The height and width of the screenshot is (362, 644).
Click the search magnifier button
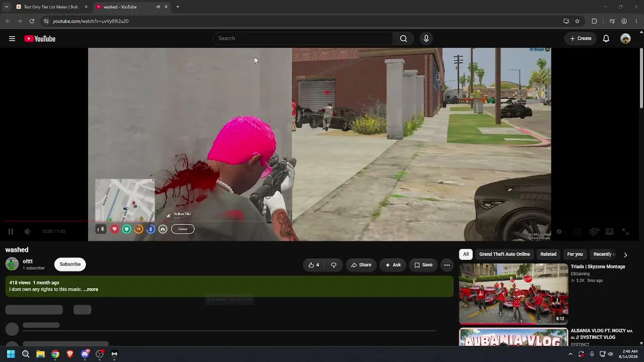click(404, 39)
